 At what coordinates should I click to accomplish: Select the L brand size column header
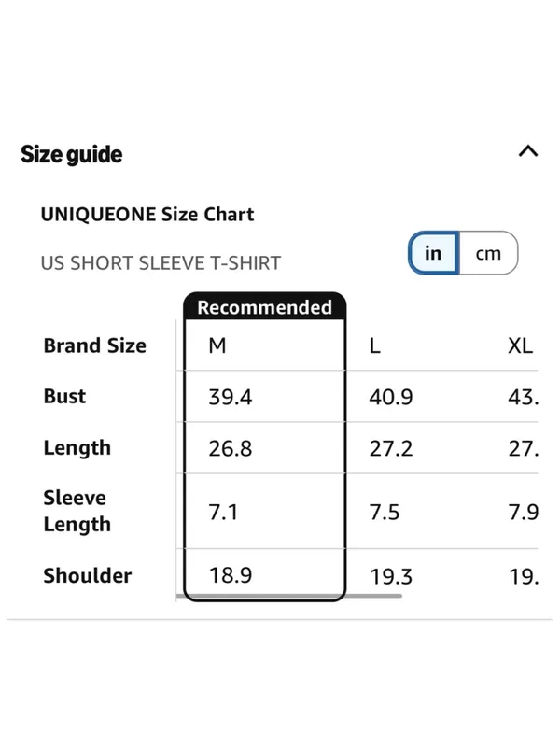coord(375,345)
